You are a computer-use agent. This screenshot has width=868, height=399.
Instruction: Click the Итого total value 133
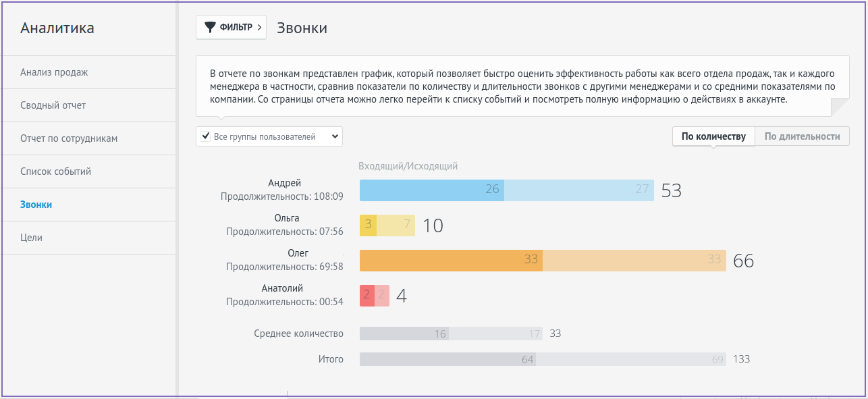point(741,359)
